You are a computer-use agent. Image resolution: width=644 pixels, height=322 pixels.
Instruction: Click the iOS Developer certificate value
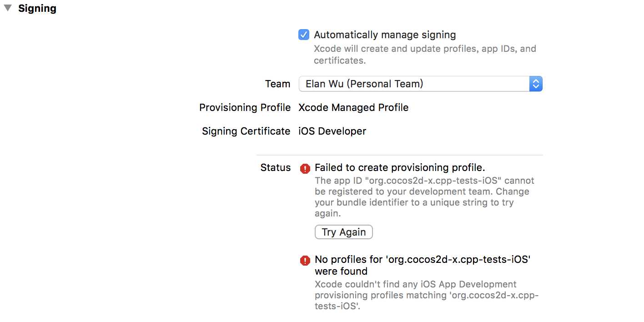point(332,131)
